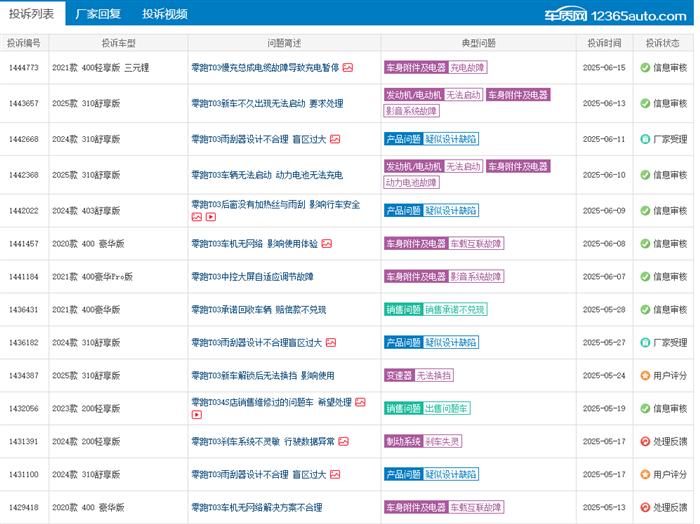Click the red 处理反馈 icon for 1431391
Image resolution: width=700 pixels, height=524 pixels.
pyautogui.click(x=645, y=441)
